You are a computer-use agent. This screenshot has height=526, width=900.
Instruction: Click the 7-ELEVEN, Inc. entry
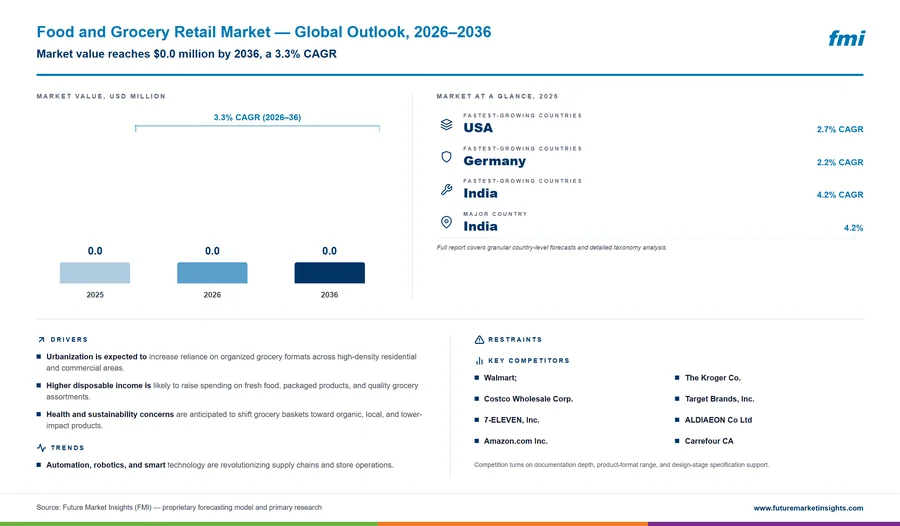pyautogui.click(x=511, y=420)
